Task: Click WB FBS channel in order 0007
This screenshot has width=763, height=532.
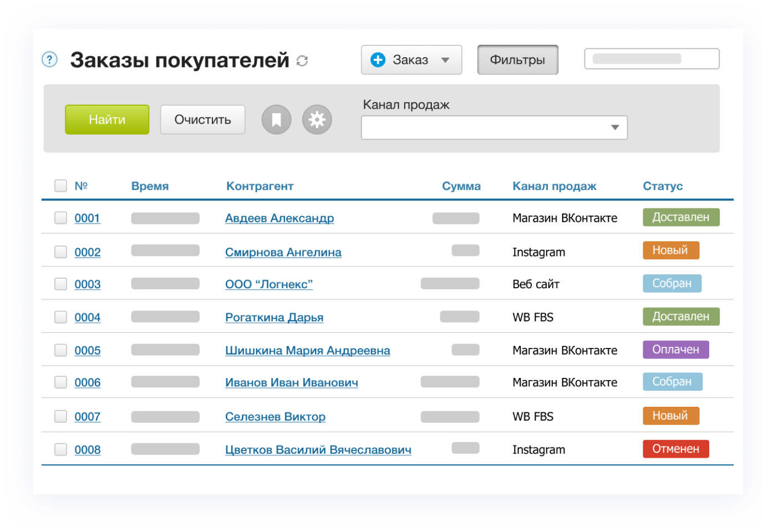Action: pyautogui.click(x=533, y=417)
